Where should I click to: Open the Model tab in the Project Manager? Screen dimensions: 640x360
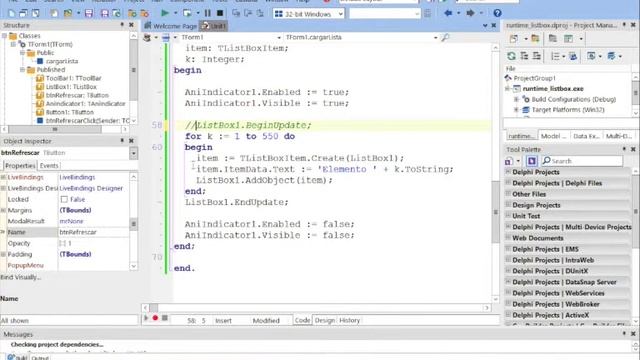point(553,136)
